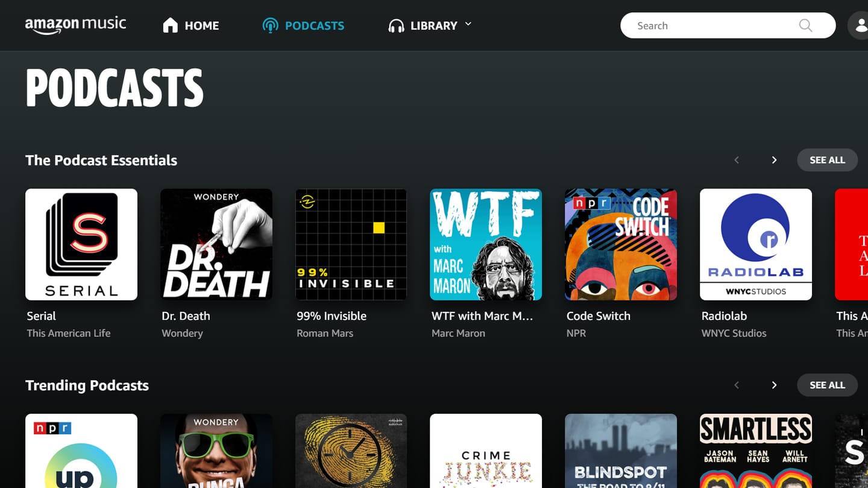
Task: Open the red partially visible Essentials cover
Action: (x=851, y=244)
